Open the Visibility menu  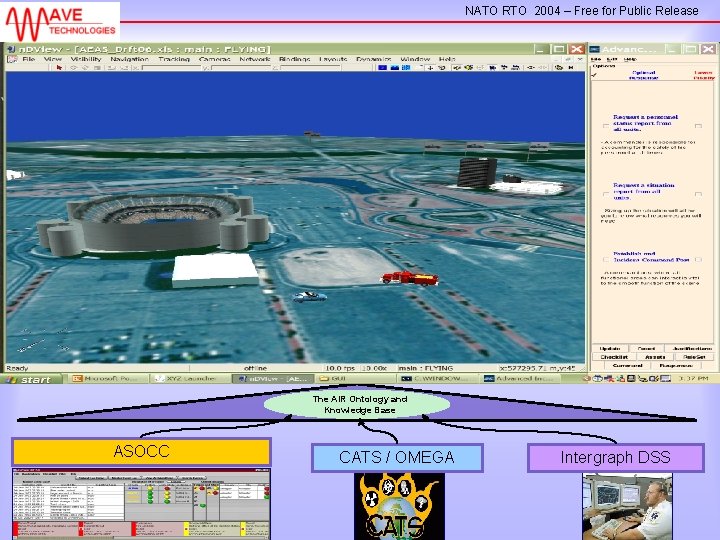[x=86, y=59]
